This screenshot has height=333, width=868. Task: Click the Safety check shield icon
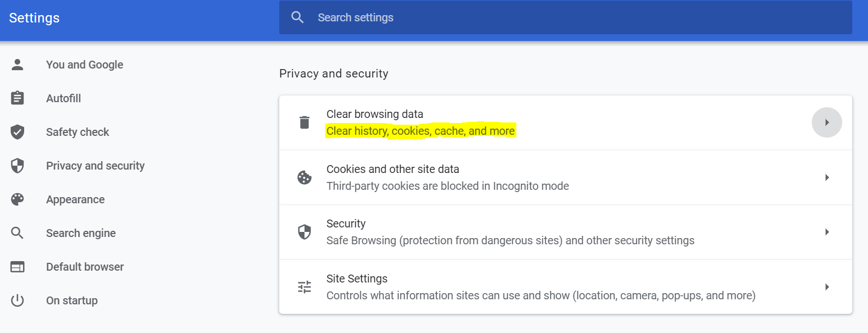click(17, 132)
